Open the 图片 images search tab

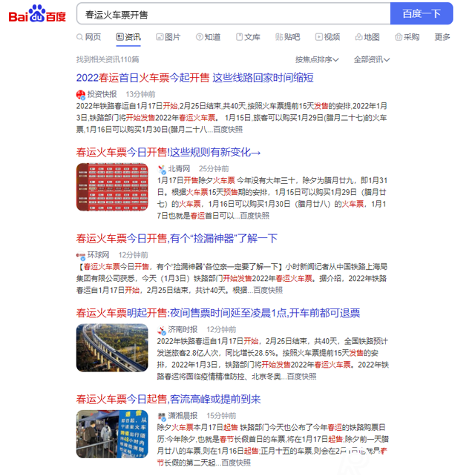pyautogui.click(x=168, y=37)
